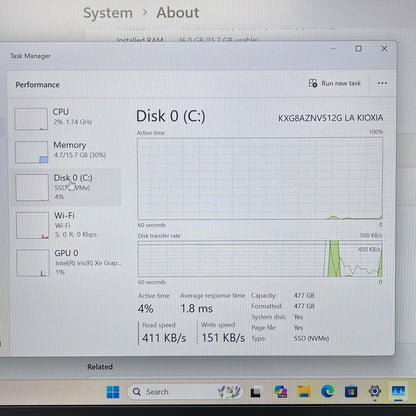Click the Formatted 477 GB value
The height and width of the screenshot is (416, 416).
304,306
